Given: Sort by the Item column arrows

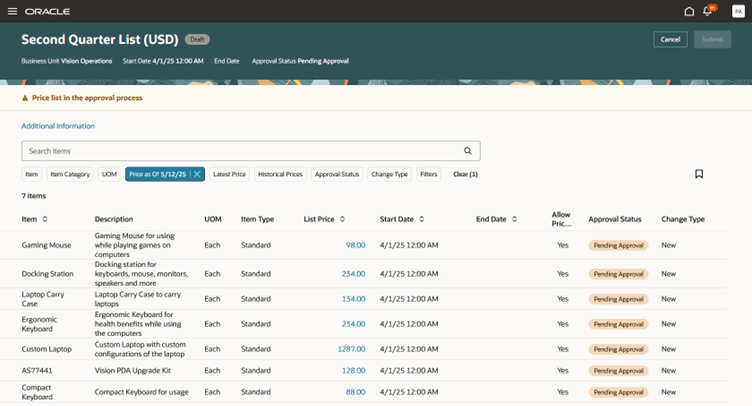Looking at the screenshot, I should coord(45,219).
